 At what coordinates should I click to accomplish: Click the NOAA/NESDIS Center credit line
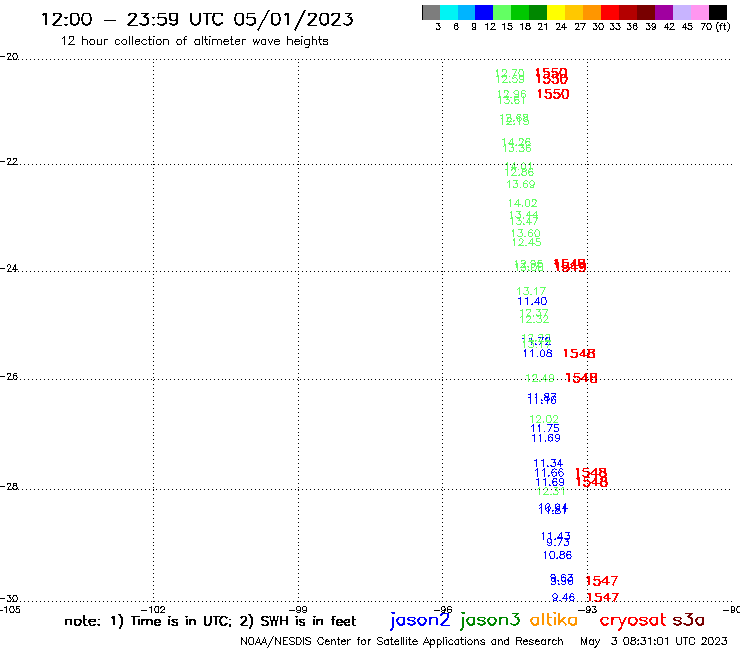[x=402, y=641]
